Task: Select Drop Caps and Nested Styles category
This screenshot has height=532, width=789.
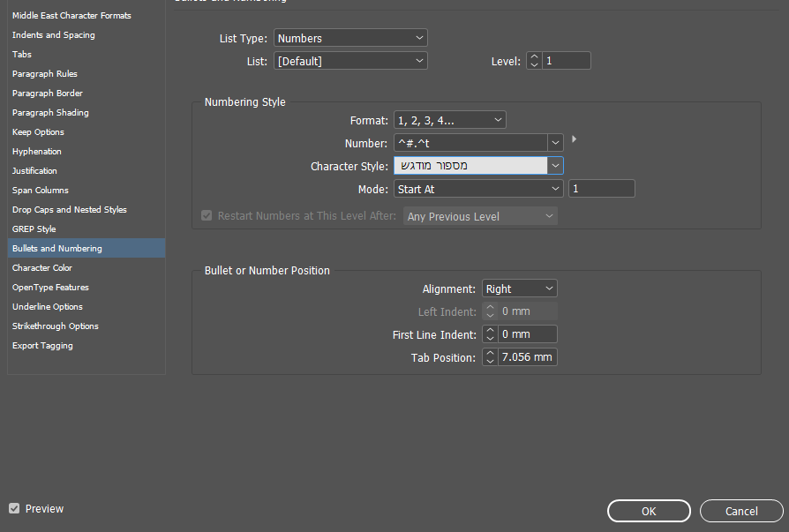Action: (70, 210)
